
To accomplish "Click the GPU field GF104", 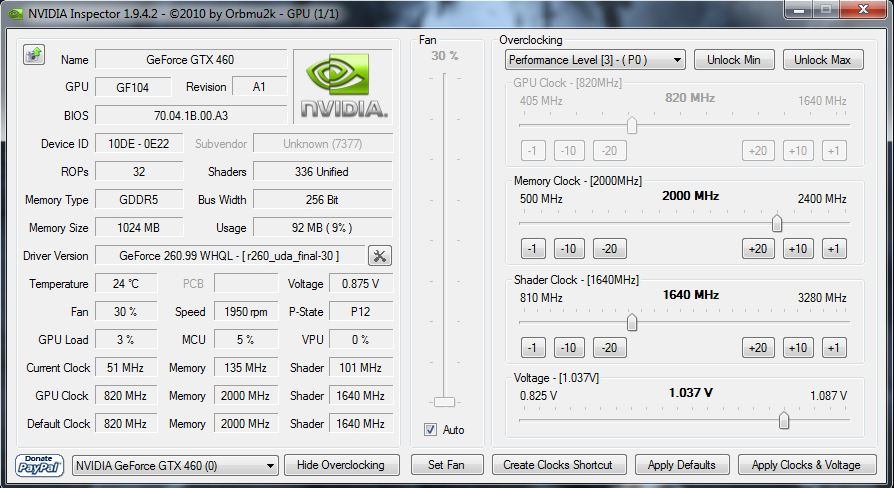I will (133, 87).
